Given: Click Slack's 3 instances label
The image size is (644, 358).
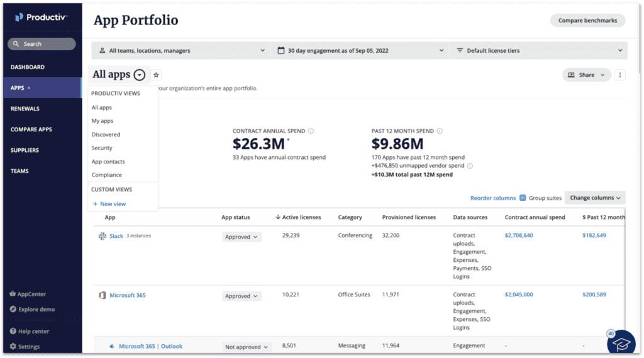Looking at the screenshot, I should 138,236.
